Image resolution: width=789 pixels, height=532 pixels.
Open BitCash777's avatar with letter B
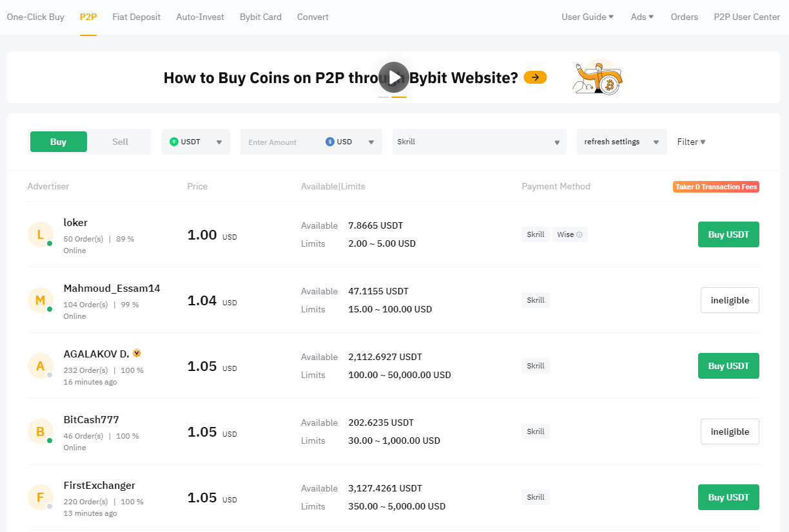tap(40, 432)
